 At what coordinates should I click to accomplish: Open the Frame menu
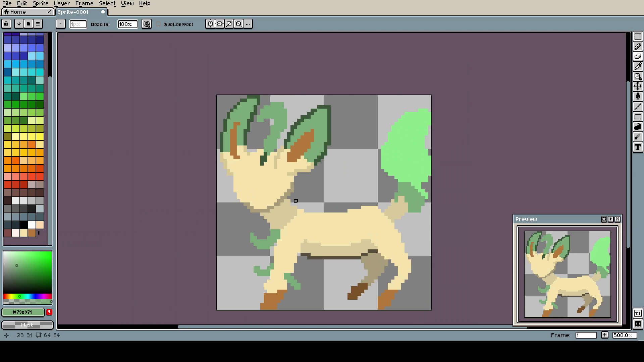click(x=84, y=3)
